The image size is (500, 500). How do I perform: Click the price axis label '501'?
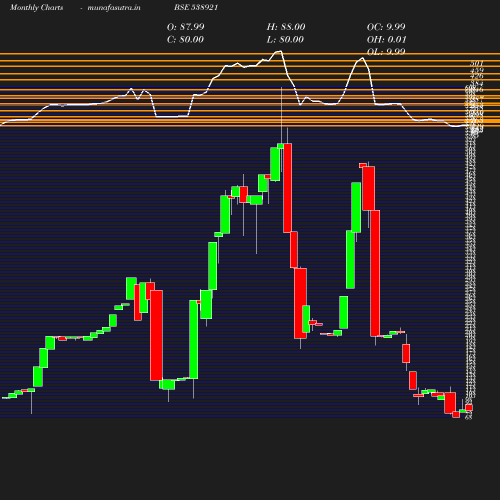[477, 63]
